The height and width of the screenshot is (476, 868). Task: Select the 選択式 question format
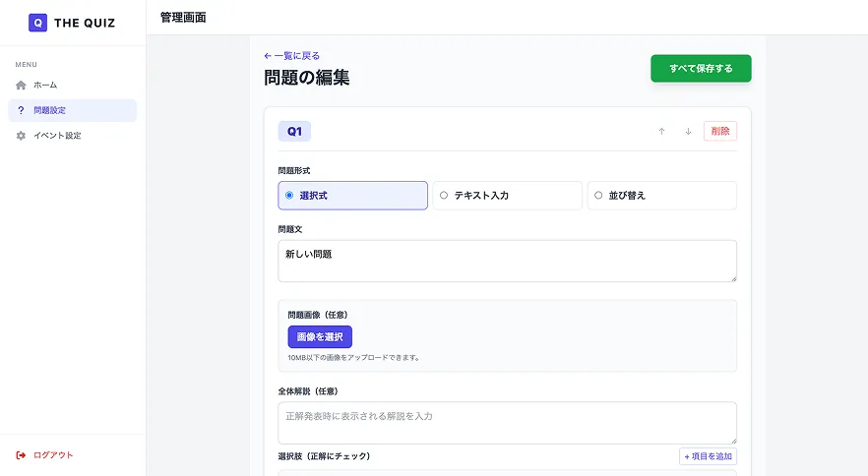352,196
